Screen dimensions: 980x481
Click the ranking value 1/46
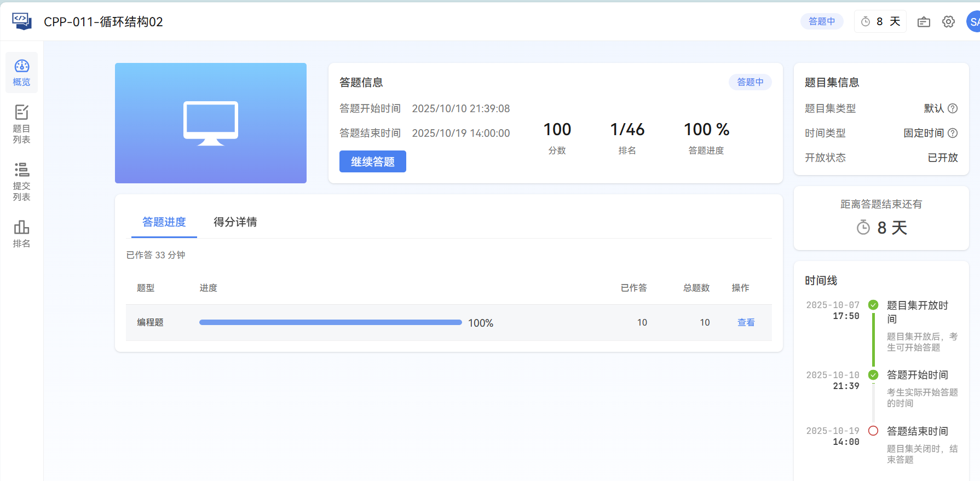coord(627,130)
